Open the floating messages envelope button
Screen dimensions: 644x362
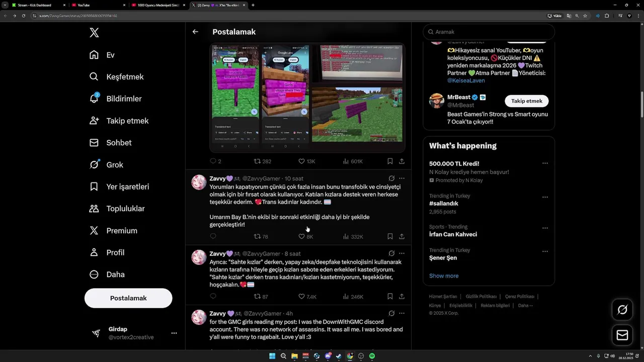622,335
